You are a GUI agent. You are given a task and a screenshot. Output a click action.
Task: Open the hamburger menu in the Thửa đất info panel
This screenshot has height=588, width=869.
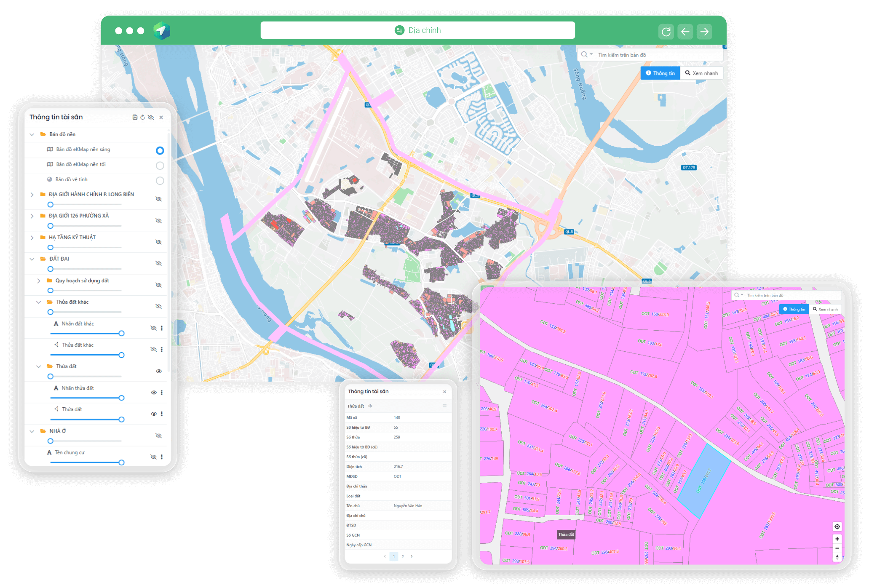coord(444,406)
